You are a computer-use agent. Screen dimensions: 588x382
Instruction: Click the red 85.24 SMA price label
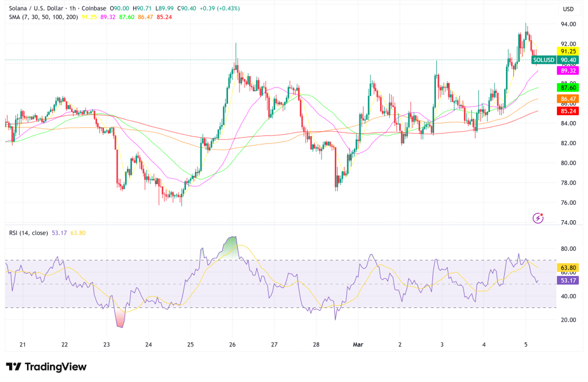[569, 111]
